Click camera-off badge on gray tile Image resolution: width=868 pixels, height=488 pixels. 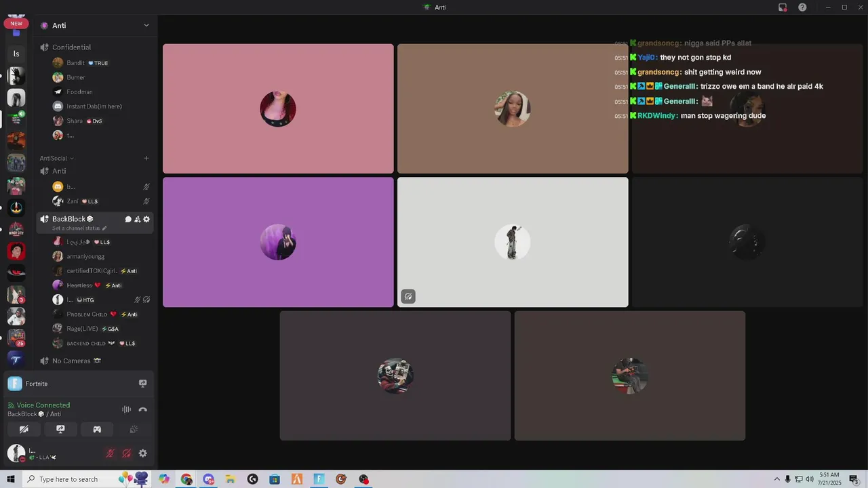408,296
